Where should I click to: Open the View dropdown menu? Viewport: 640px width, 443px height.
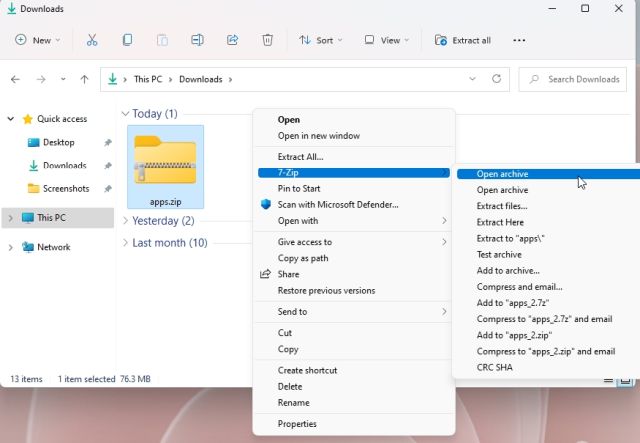coord(386,40)
